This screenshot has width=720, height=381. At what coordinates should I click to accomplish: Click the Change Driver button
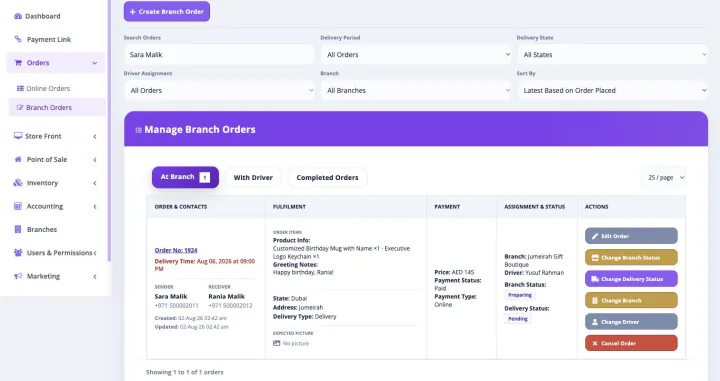tap(631, 322)
